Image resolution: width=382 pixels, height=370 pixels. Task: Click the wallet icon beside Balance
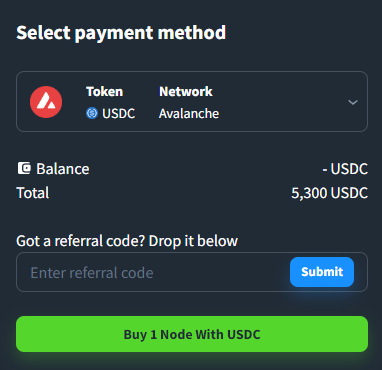(x=24, y=168)
